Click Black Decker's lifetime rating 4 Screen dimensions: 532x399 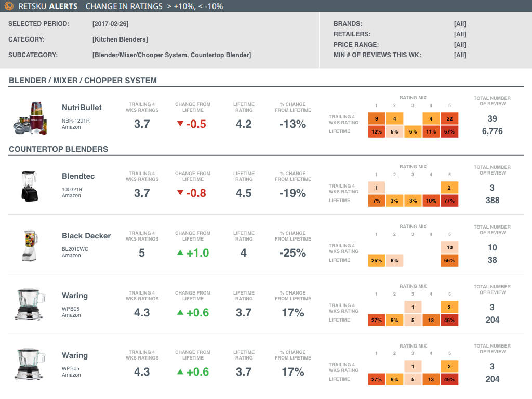tap(244, 253)
